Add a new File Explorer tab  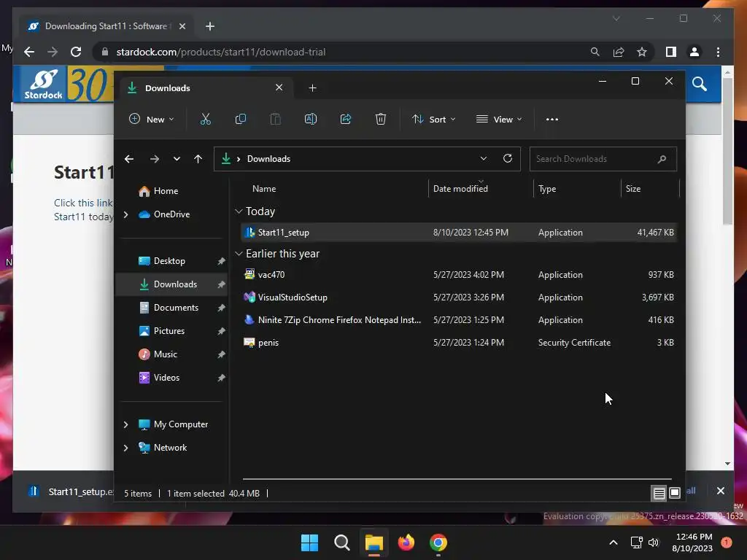pyautogui.click(x=312, y=88)
